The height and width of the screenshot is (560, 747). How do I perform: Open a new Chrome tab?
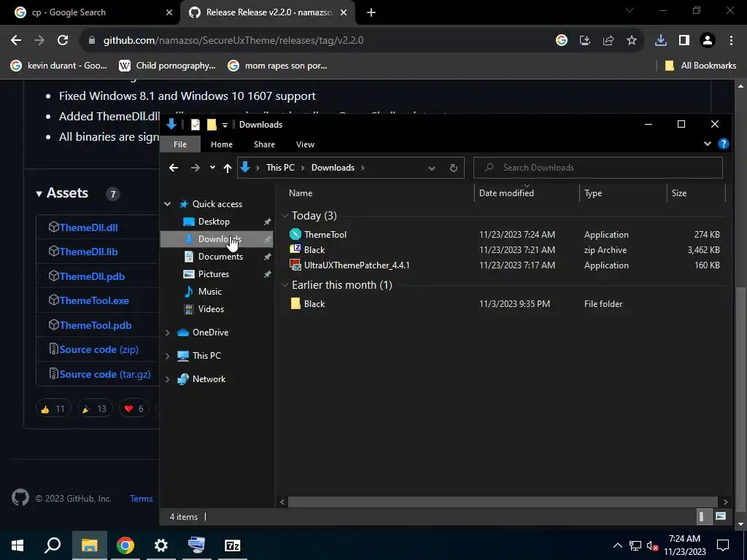click(371, 13)
